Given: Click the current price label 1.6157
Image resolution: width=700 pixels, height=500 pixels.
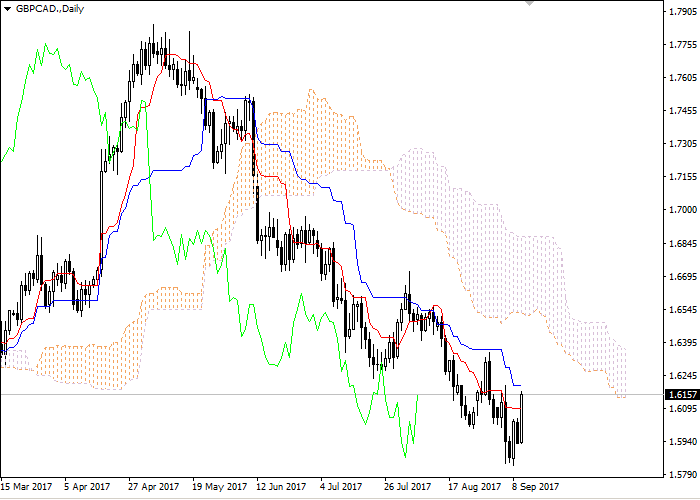Looking at the screenshot, I should pyautogui.click(x=681, y=395).
